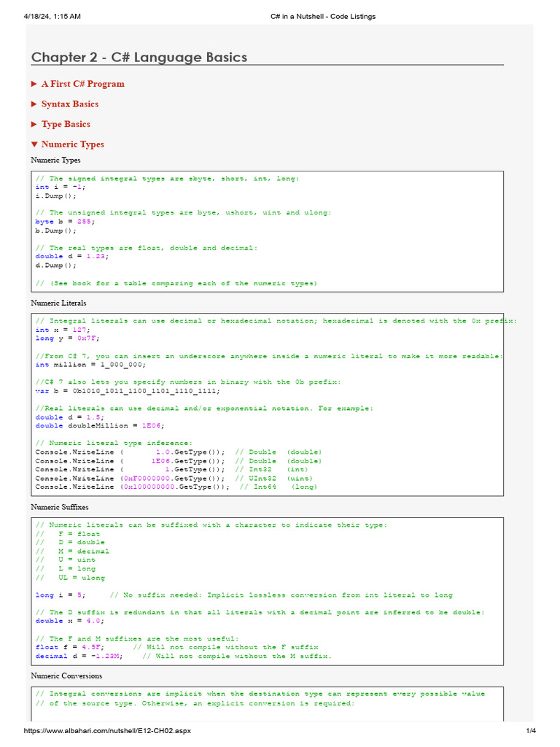
Task: Click the page header 'C# in a Nutshell - Code Listings'
Action: click(323, 16)
